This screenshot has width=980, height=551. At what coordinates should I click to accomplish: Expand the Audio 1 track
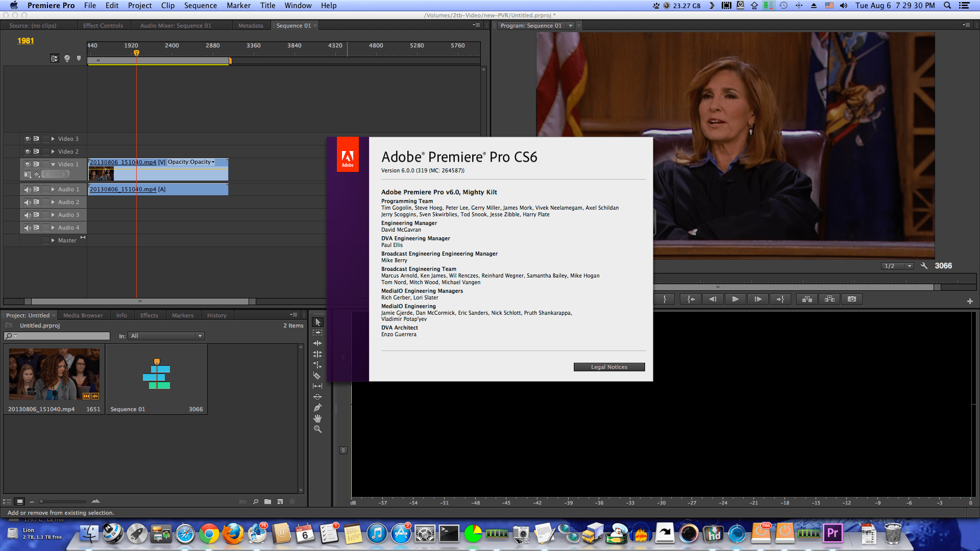53,189
